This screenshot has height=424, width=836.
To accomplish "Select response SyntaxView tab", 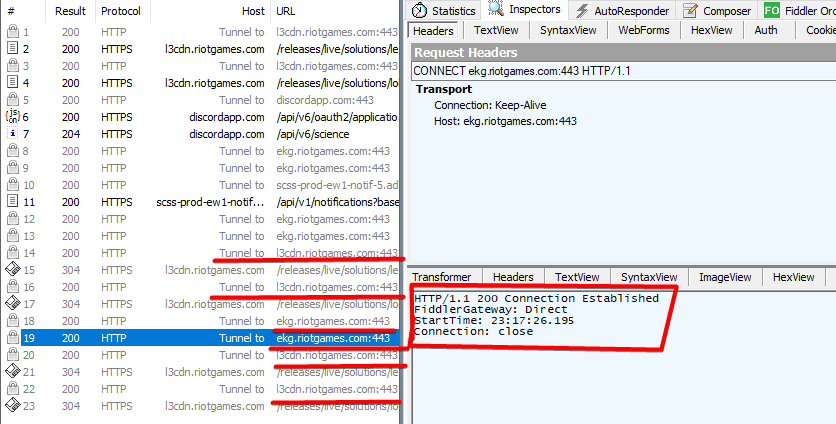I will point(649,277).
